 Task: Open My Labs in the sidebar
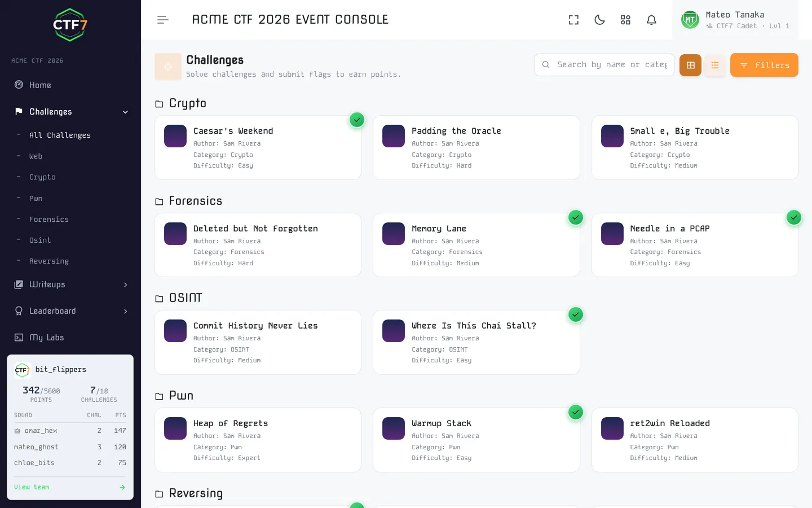(70, 338)
